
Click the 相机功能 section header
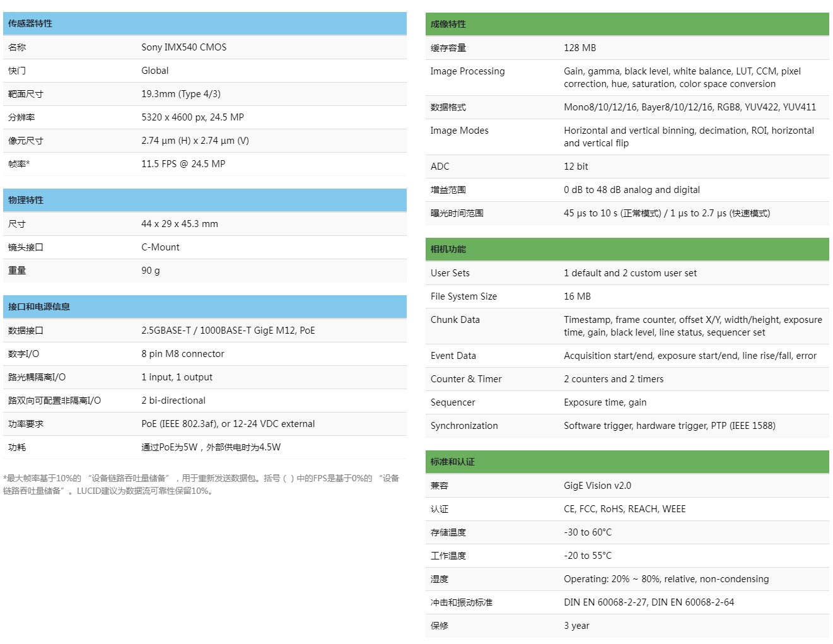pos(448,249)
